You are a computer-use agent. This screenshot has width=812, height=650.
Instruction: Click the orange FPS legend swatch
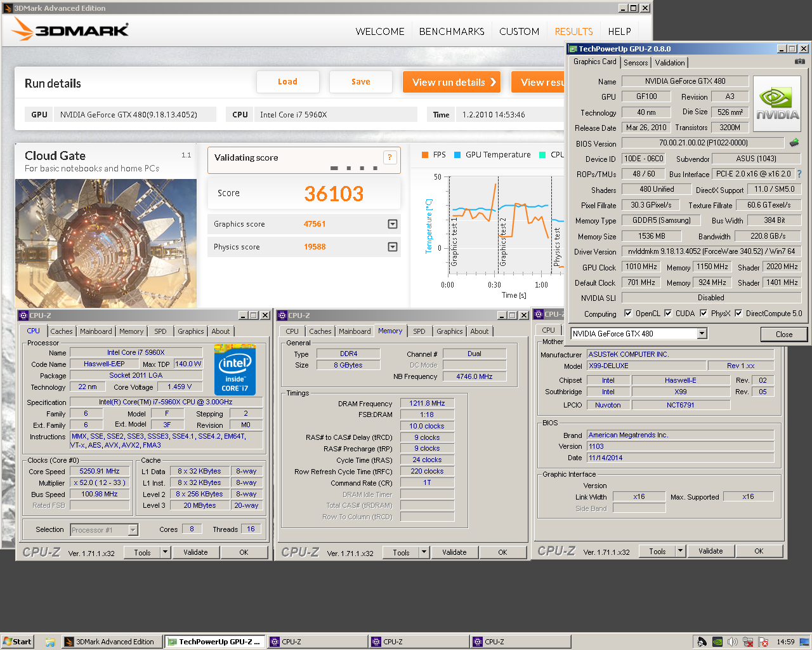tap(425, 155)
